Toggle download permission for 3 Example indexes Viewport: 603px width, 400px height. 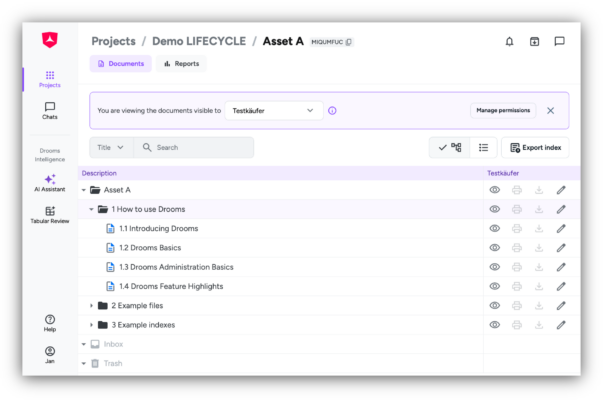click(539, 325)
